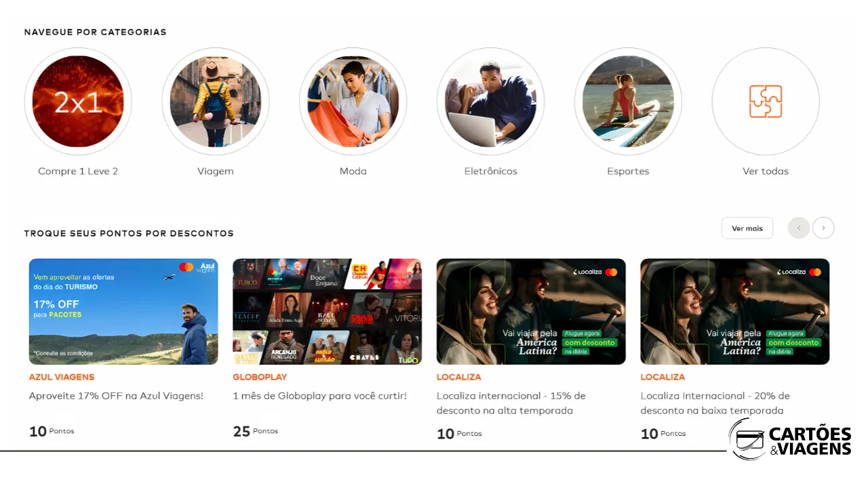
Task: Go to previous offers with left arrow
Action: pyautogui.click(x=799, y=228)
